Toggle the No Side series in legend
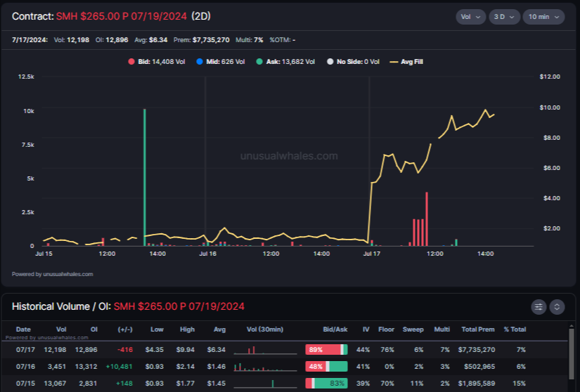The image size is (580, 392). (353, 62)
